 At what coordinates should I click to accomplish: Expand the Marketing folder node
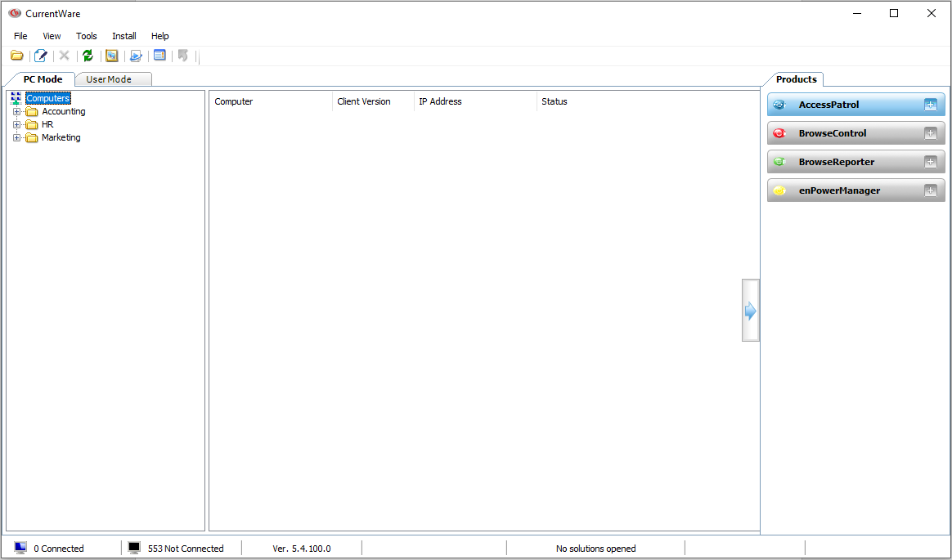pyautogui.click(x=16, y=137)
